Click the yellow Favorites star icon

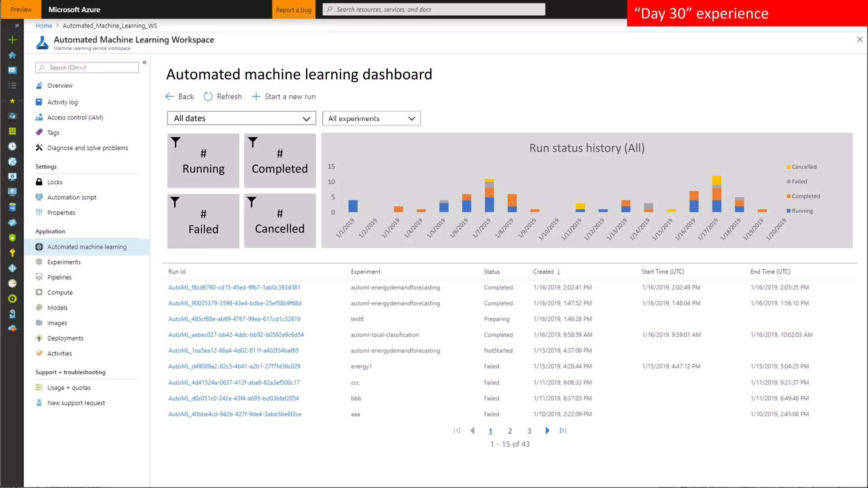tap(12, 101)
